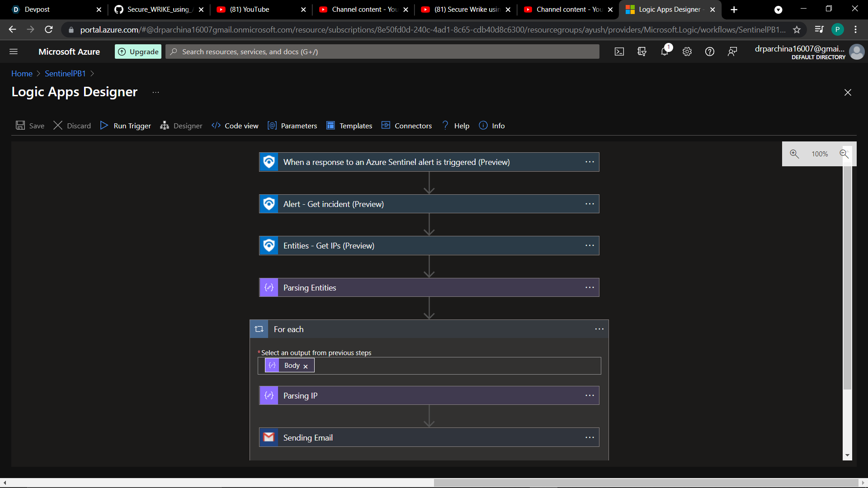Open options menu for Parsing Entities step
The width and height of the screenshot is (868, 488).
point(590,288)
